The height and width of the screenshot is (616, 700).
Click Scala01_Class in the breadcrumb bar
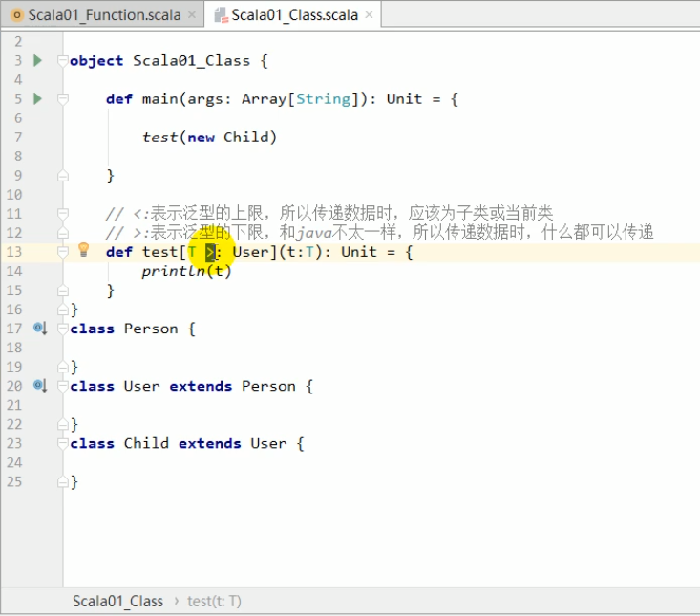(x=117, y=602)
